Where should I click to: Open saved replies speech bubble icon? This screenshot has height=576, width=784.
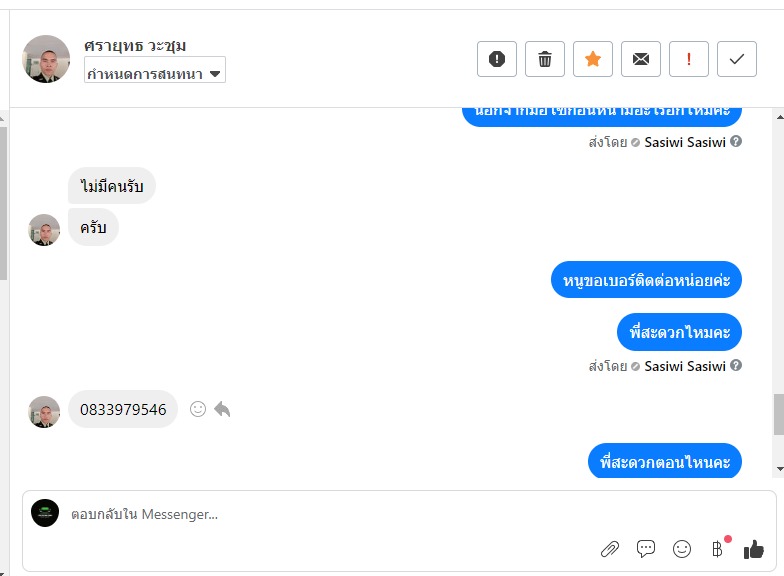[x=646, y=548]
